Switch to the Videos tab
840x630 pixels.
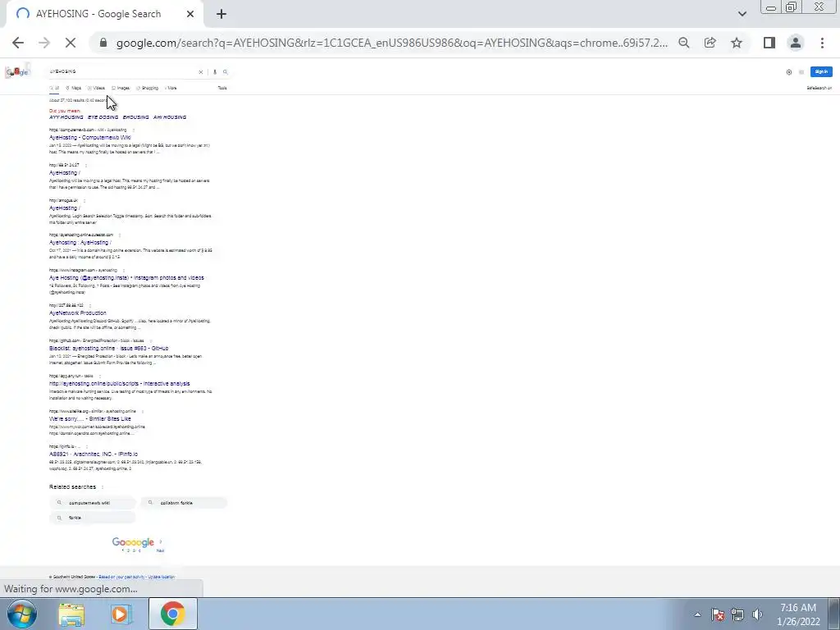(x=97, y=88)
